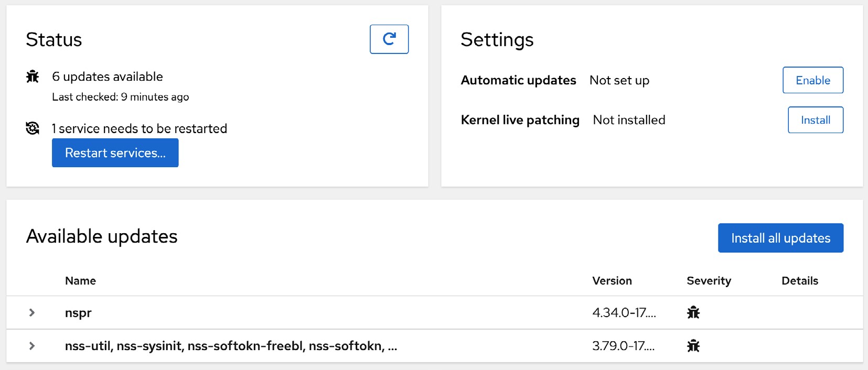
Task: Click Install all updates
Action: click(x=781, y=238)
